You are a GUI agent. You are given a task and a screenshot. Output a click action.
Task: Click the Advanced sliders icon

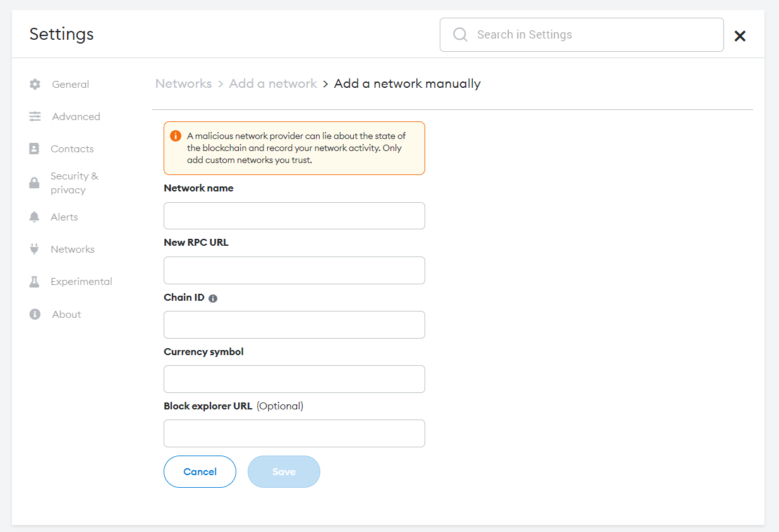[x=35, y=116]
